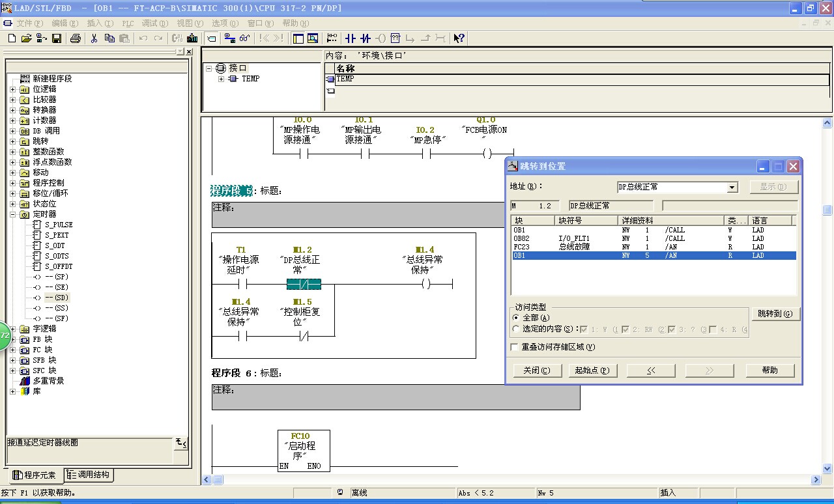Click the editor vertical scrollbar down arrow
834x504 pixels.
827,468
